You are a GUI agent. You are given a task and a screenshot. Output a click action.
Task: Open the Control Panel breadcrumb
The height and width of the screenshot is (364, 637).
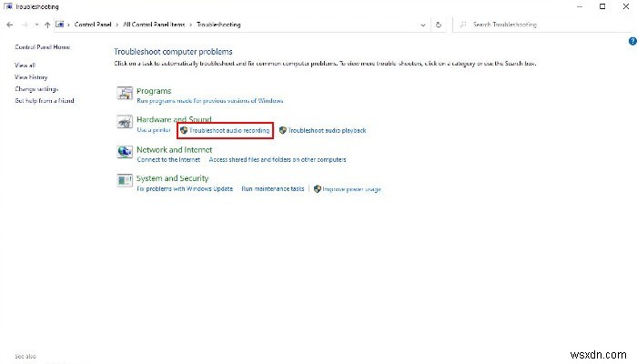(93, 25)
